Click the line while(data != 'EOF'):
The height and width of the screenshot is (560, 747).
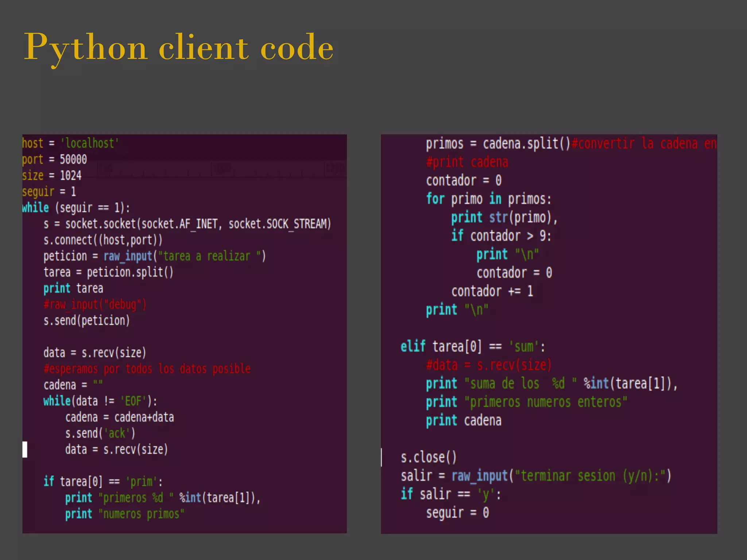click(x=100, y=401)
